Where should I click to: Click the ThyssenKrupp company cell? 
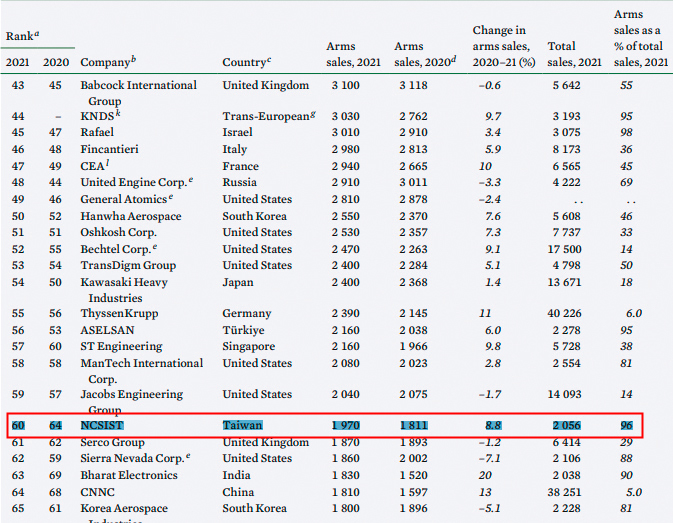pyautogui.click(x=119, y=314)
